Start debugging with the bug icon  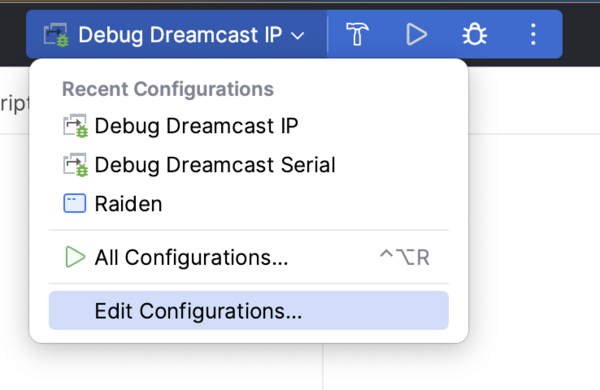(x=474, y=34)
